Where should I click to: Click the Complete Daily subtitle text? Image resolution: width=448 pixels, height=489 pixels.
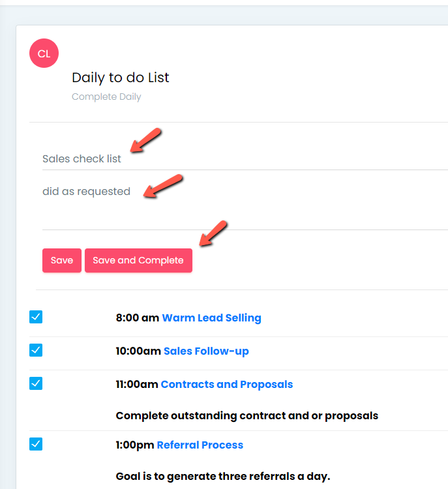(x=106, y=96)
